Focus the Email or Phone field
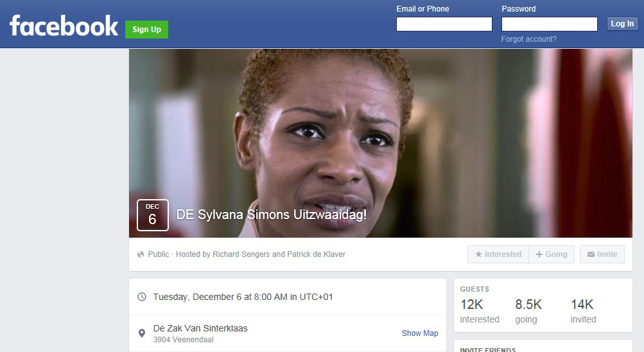 pos(444,24)
